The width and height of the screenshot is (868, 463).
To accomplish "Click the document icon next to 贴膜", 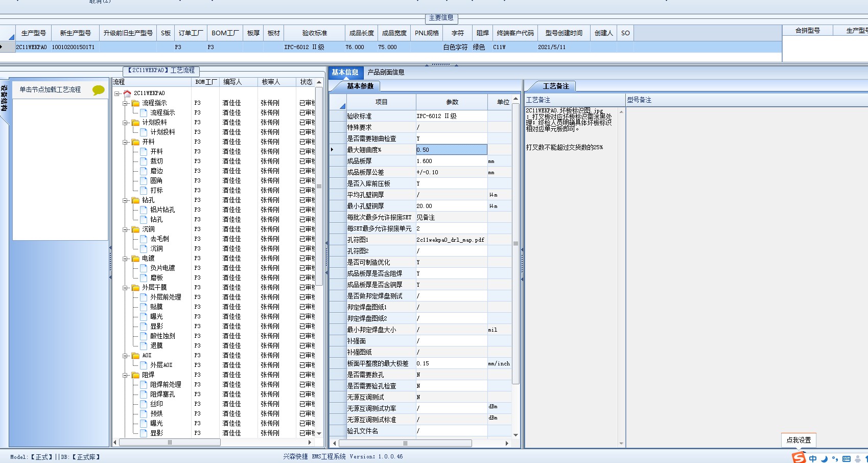I will 144,307.
